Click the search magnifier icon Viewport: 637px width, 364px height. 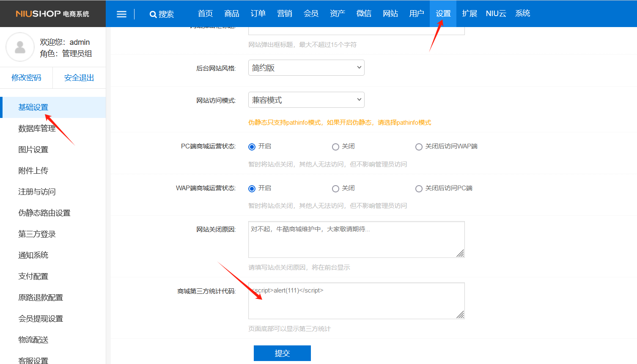point(153,14)
